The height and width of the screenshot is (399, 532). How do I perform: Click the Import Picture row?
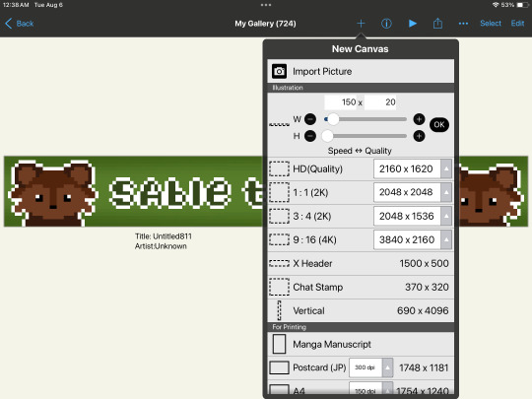[361, 71]
